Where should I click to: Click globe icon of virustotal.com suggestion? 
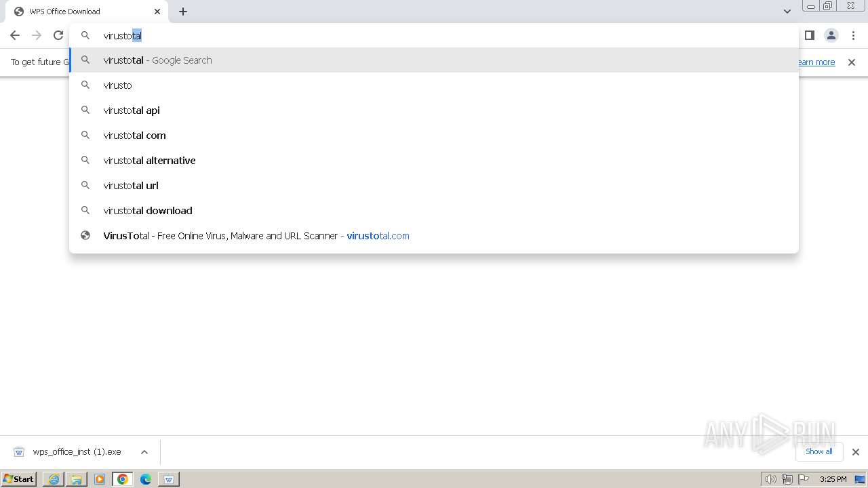[x=85, y=235]
